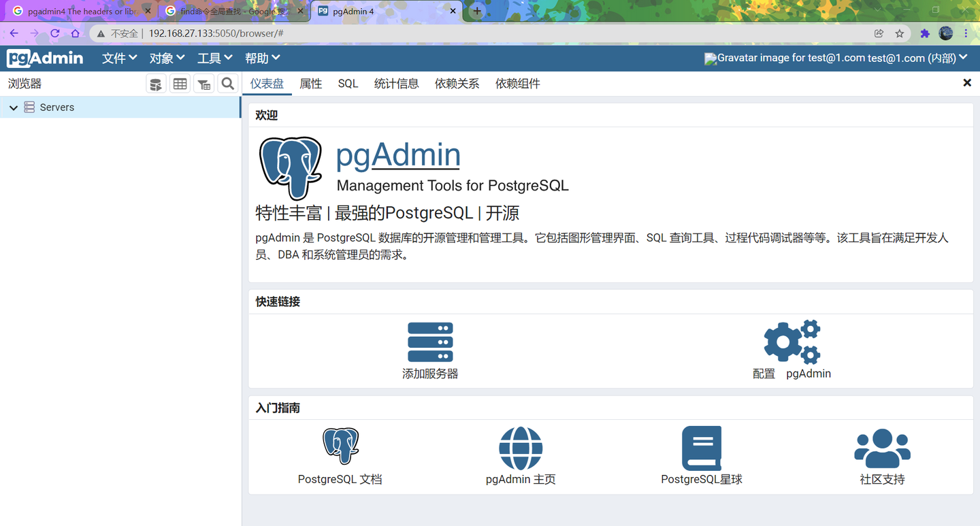Click the 欢迎 section heading
This screenshot has height=526, width=980.
pyautogui.click(x=267, y=116)
